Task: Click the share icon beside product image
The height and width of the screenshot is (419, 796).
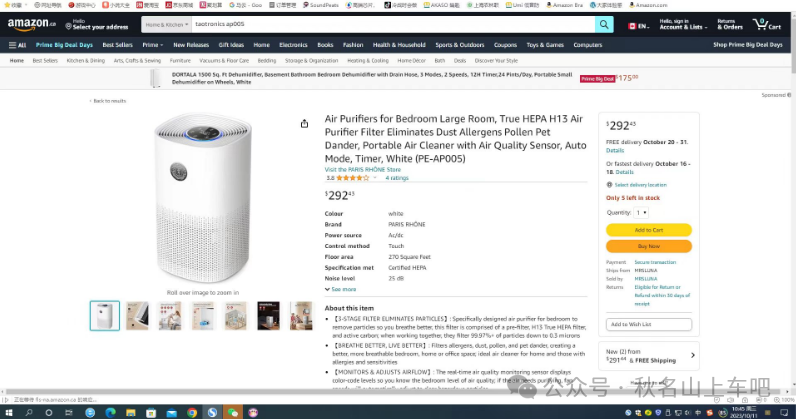Action: (x=304, y=123)
